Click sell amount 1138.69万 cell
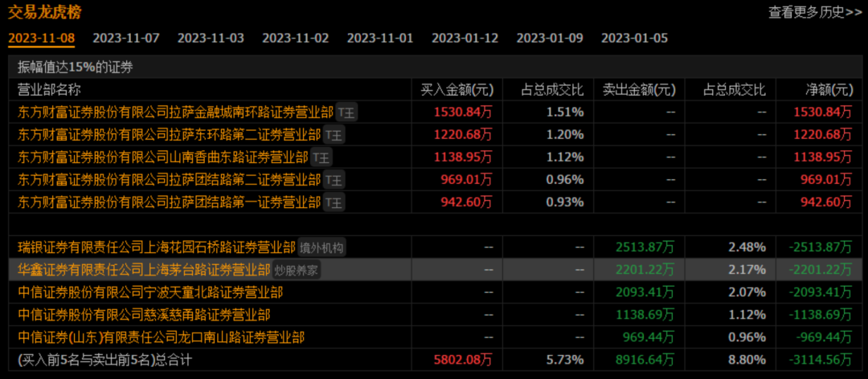This screenshot has width=868, height=379. (x=645, y=314)
